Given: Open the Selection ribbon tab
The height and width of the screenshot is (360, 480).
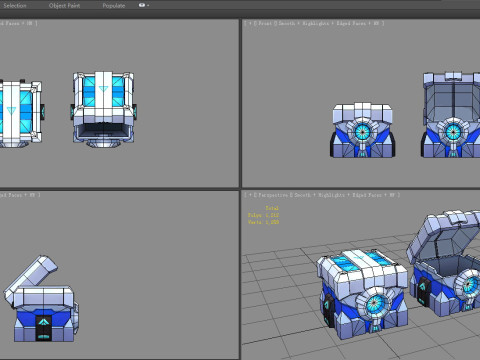Looking at the screenshot, I should pos(15,5).
